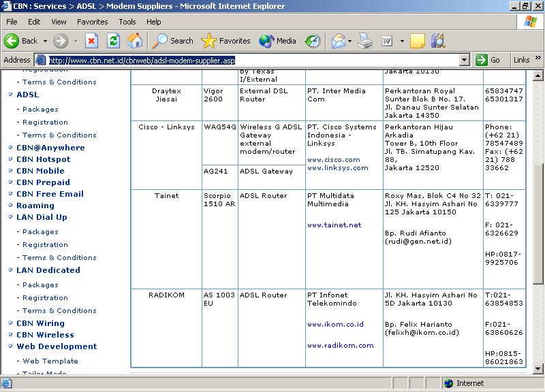
Task: Expand the Mail button dropdown arrow
Action: pyautogui.click(x=350, y=41)
